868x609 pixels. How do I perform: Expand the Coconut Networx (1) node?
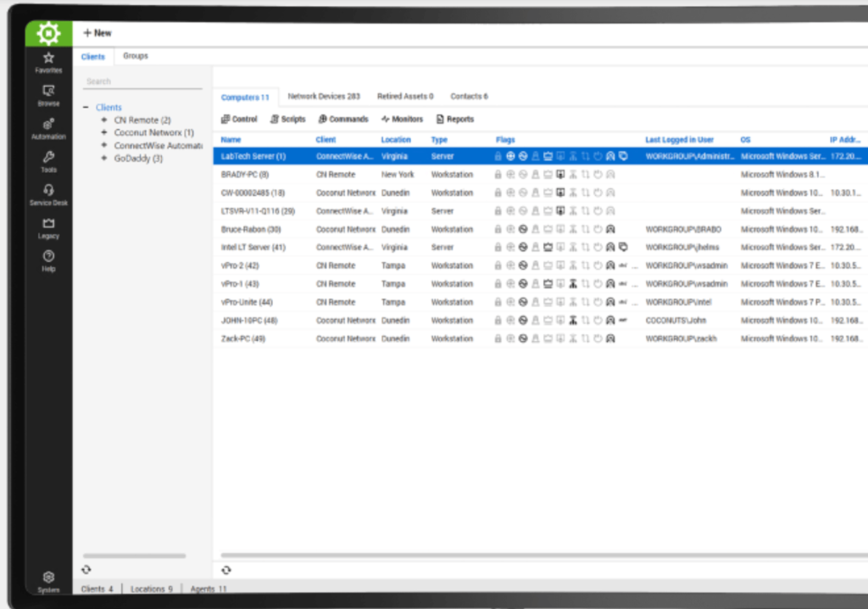[104, 132]
